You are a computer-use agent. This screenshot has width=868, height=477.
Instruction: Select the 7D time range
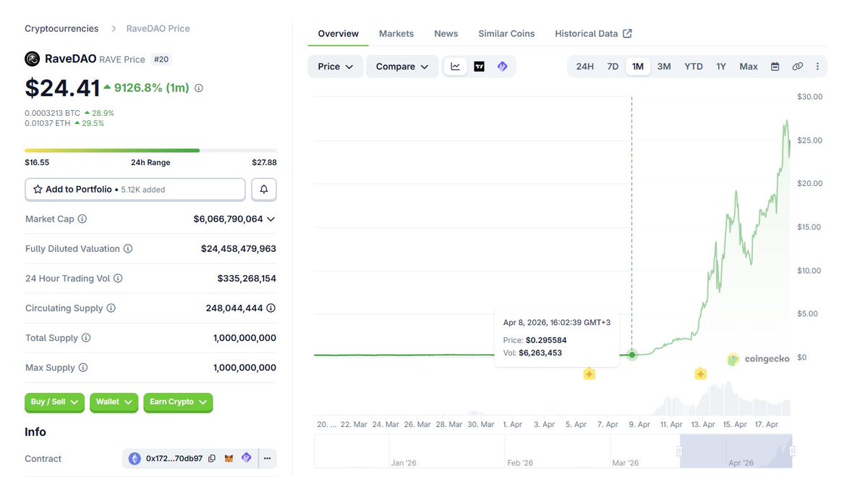tap(613, 67)
